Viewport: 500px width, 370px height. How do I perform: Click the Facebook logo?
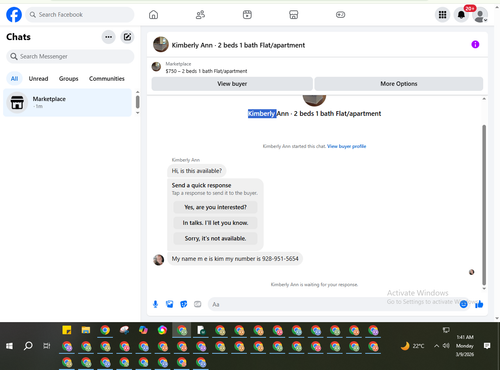click(14, 15)
